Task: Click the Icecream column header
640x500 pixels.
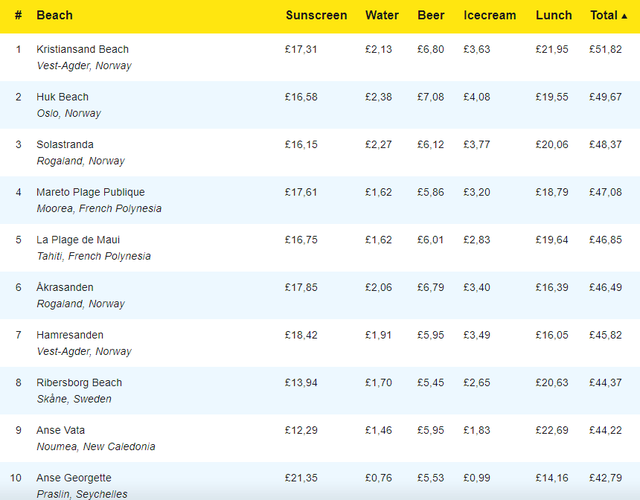Action: click(x=489, y=15)
